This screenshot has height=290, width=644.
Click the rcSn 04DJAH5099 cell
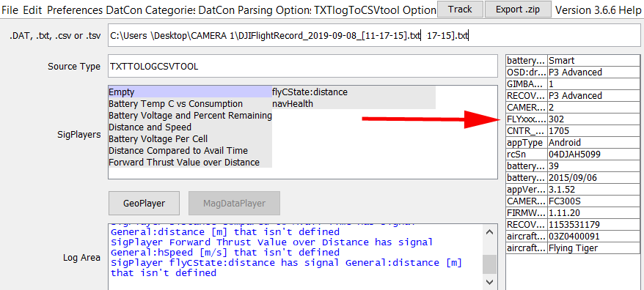point(594,155)
